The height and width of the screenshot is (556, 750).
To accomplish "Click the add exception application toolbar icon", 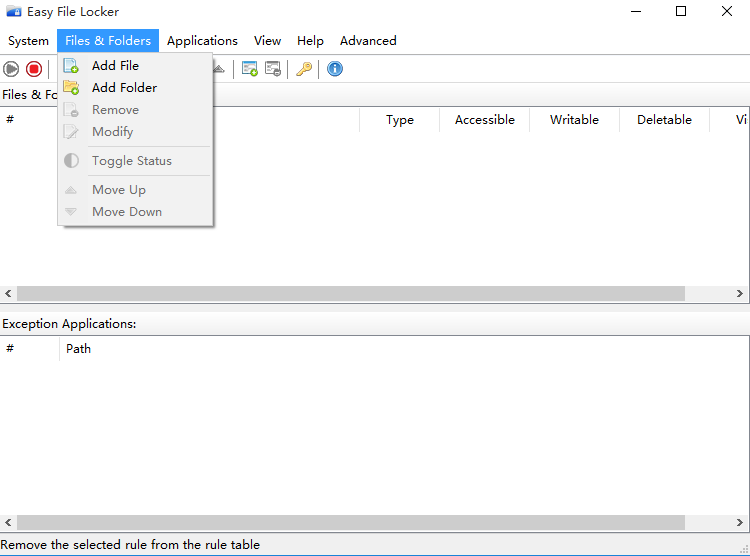I will [250, 69].
